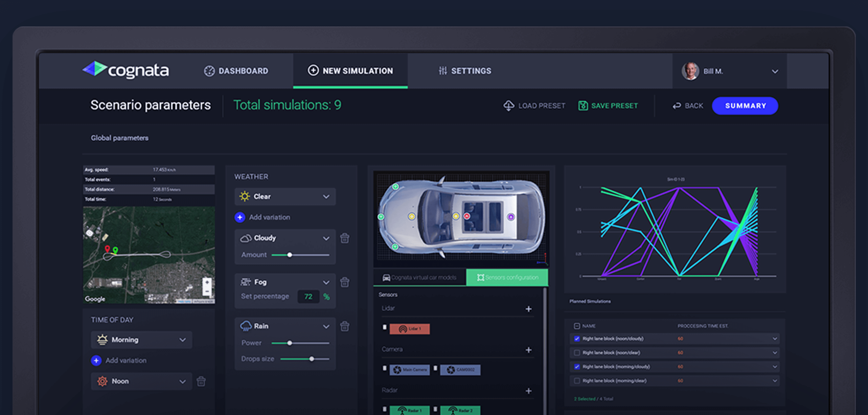
Task: Click the Summary button
Action: tap(745, 106)
